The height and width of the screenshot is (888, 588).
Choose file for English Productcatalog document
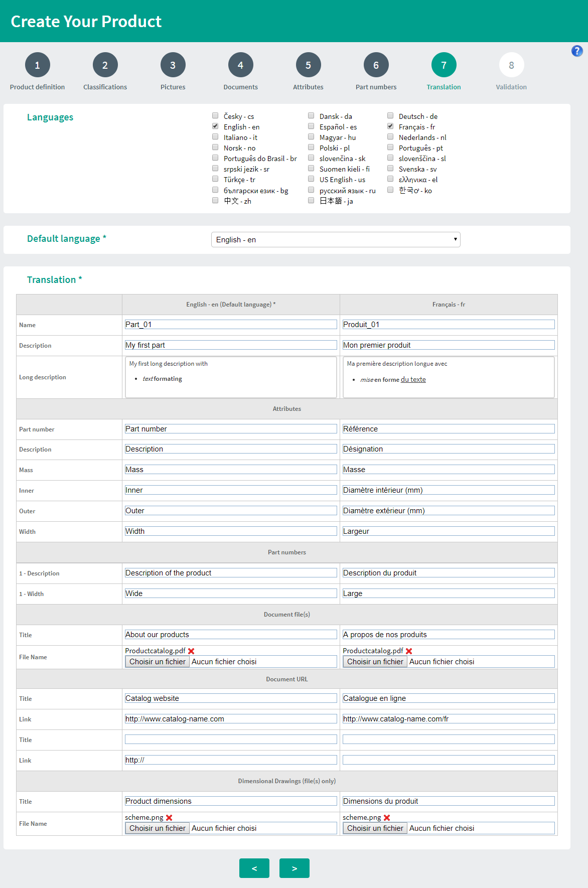pos(158,662)
